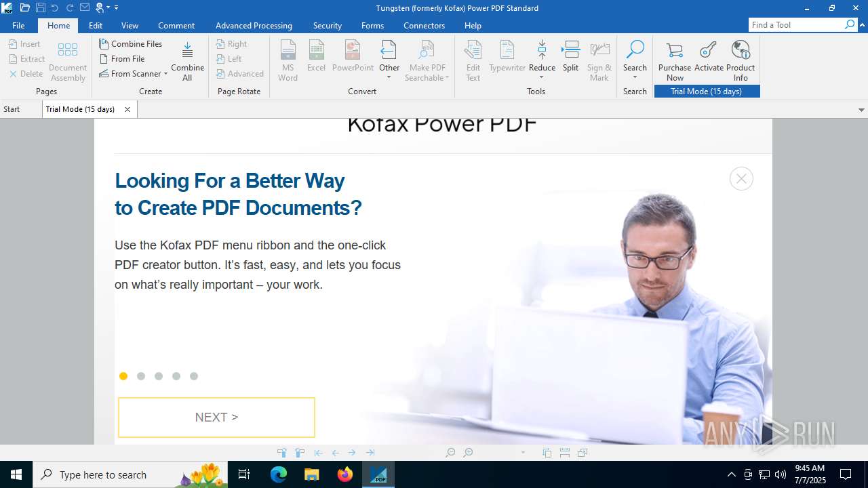Switch to the View ribbon tab
This screenshot has width=868, height=488.
tap(130, 25)
